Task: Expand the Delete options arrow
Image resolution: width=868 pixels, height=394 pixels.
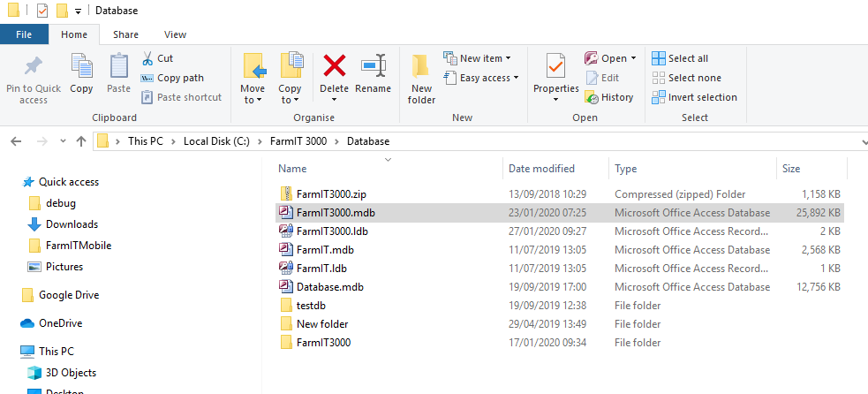Action: (335, 101)
